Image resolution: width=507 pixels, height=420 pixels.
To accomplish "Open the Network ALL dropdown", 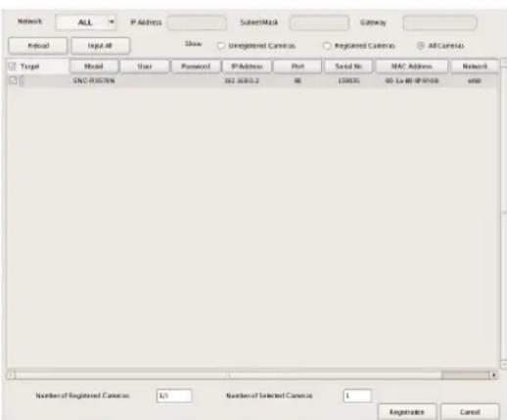I will tap(86, 23).
